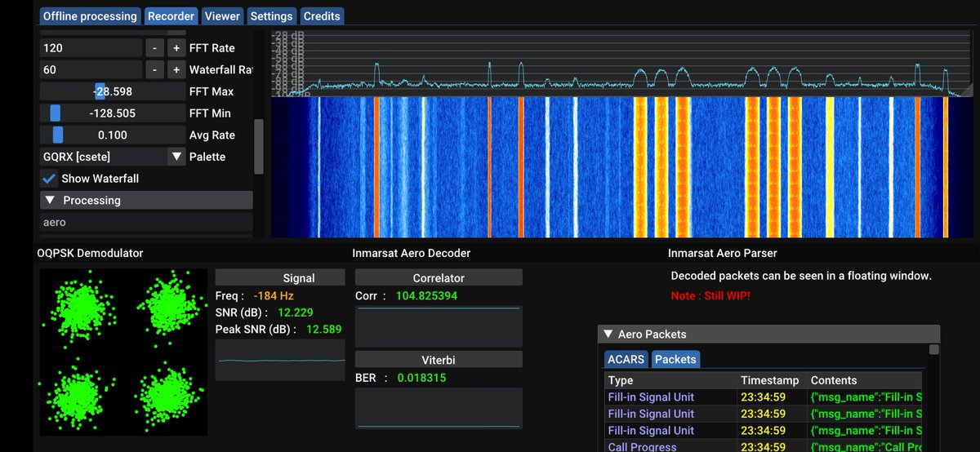Click the Viterbi BER history plot

click(x=439, y=408)
